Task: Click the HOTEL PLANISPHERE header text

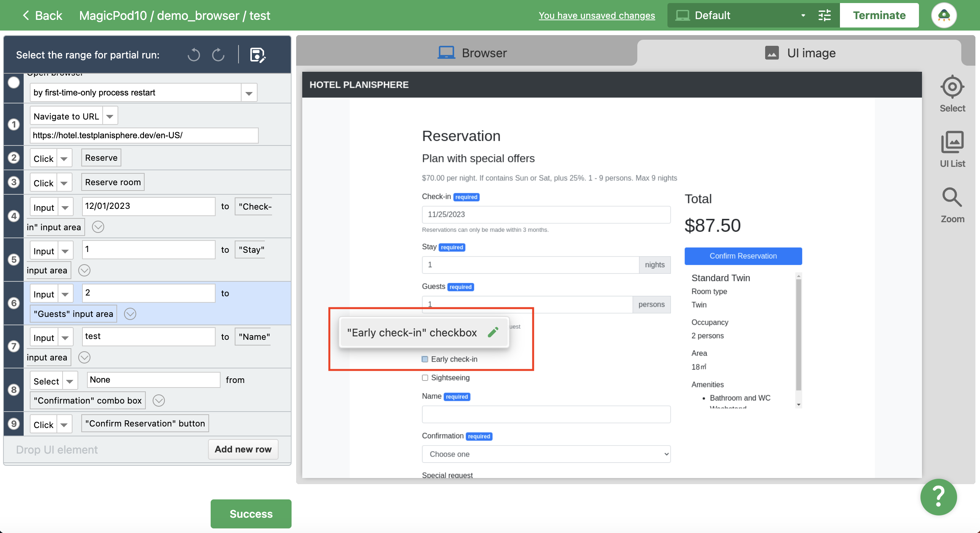Action: (359, 85)
